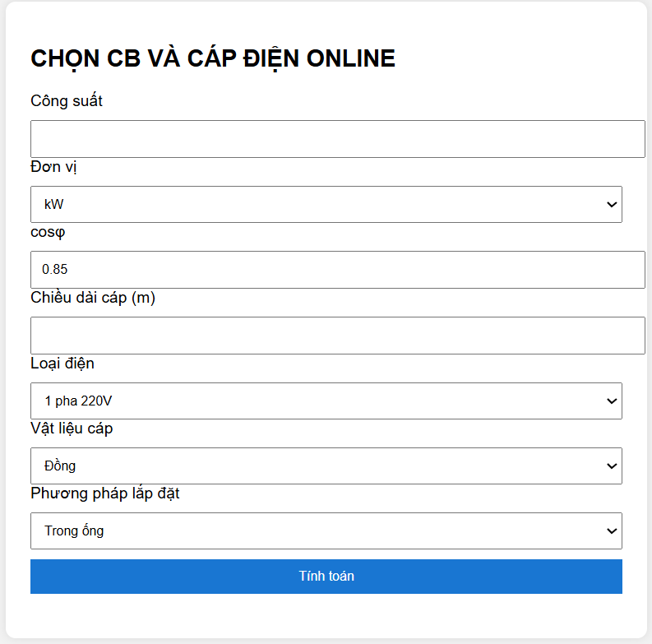
Task: Click the "Đơn vị" label text
Action: point(54,167)
